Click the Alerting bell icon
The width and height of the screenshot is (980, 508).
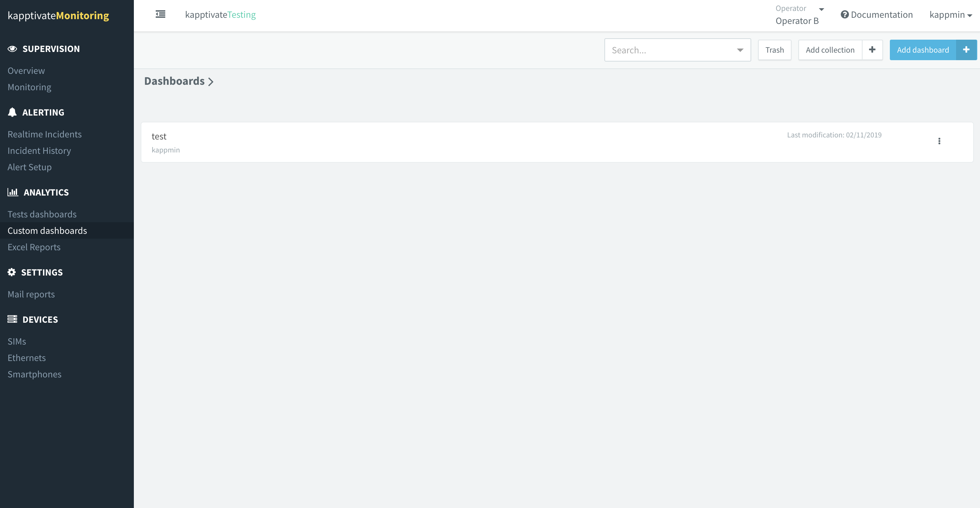click(12, 112)
